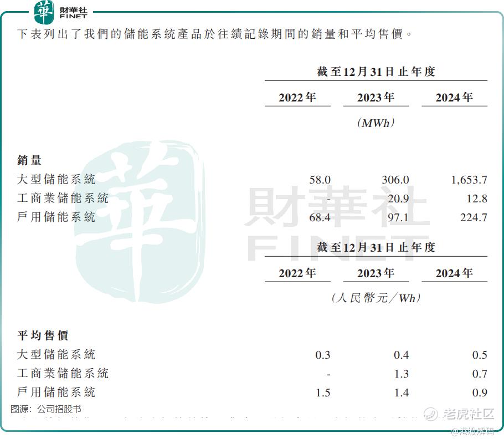
Task: Click the value 1.5
Action: 323,393
